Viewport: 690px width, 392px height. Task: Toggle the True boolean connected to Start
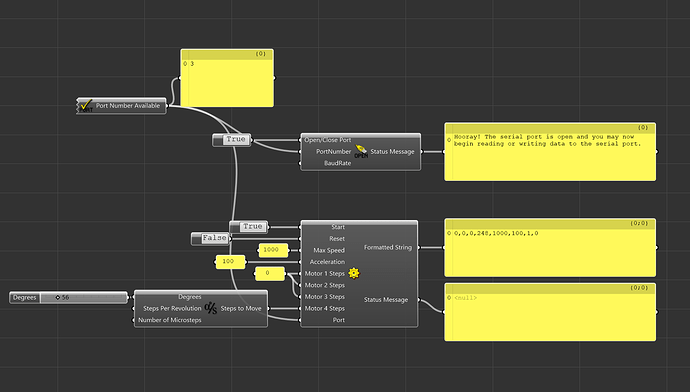(x=249, y=227)
